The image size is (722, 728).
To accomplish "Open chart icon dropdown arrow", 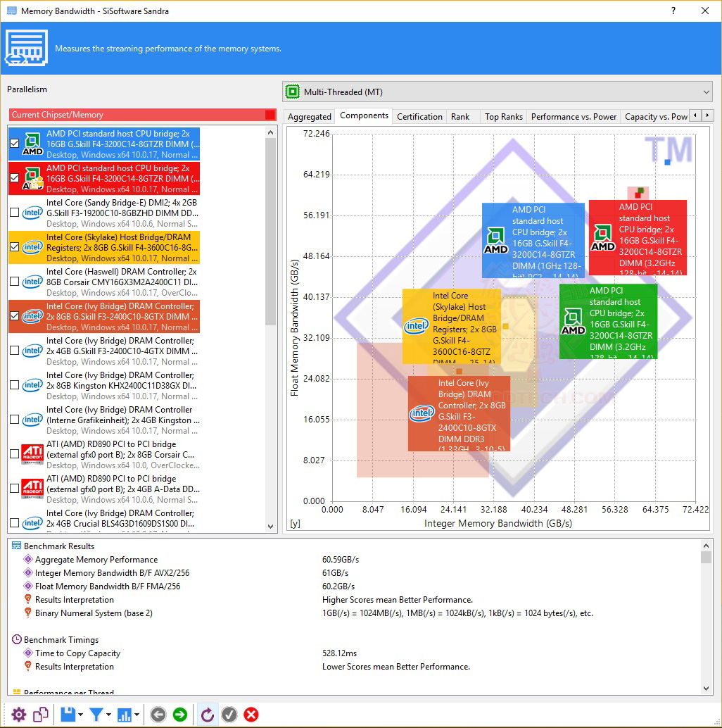I will click(137, 715).
